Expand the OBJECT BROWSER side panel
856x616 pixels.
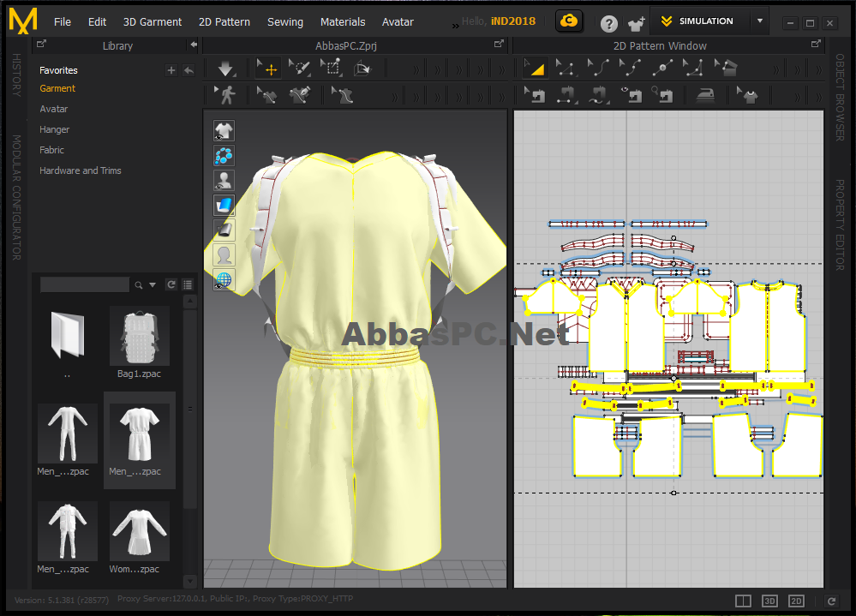[x=840, y=97]
